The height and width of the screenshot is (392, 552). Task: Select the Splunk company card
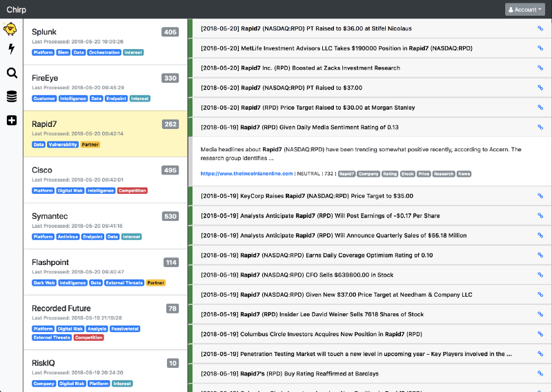coord(106,42)
